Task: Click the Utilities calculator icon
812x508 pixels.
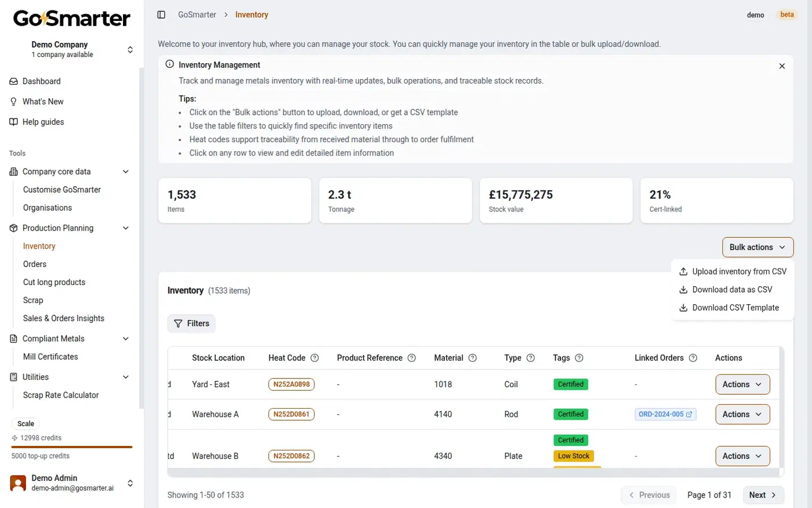Action: point(13,377)
